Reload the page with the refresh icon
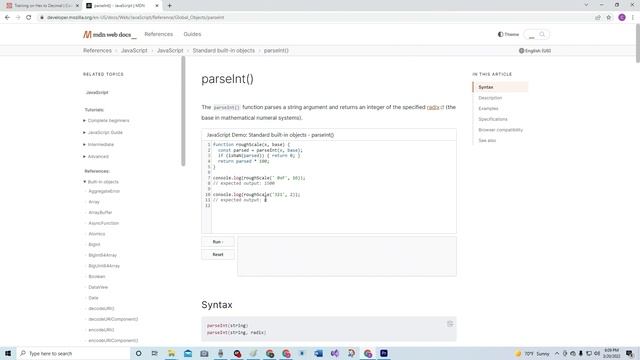640x360 pixels. [x=29, y=18]
